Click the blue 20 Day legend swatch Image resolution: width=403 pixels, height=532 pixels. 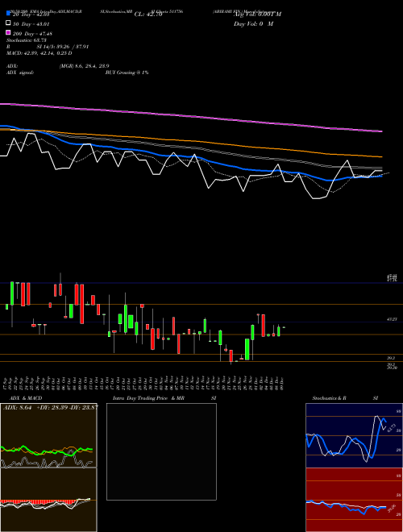pyautogui.click(x=9, y=13)
